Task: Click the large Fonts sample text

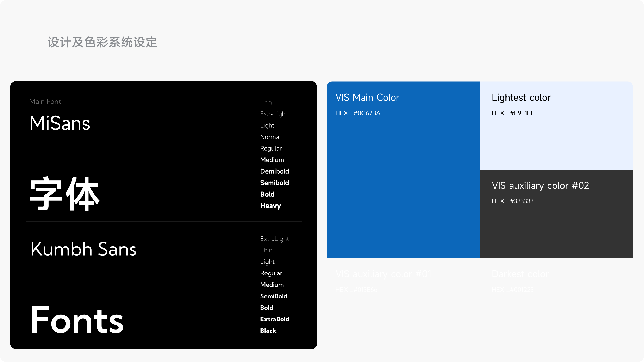Action: [x=77, y=320]
